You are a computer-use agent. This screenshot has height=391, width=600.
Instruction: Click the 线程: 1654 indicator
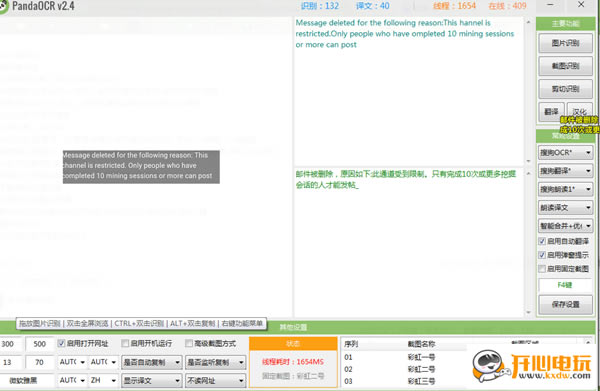[x=455, y=6]
